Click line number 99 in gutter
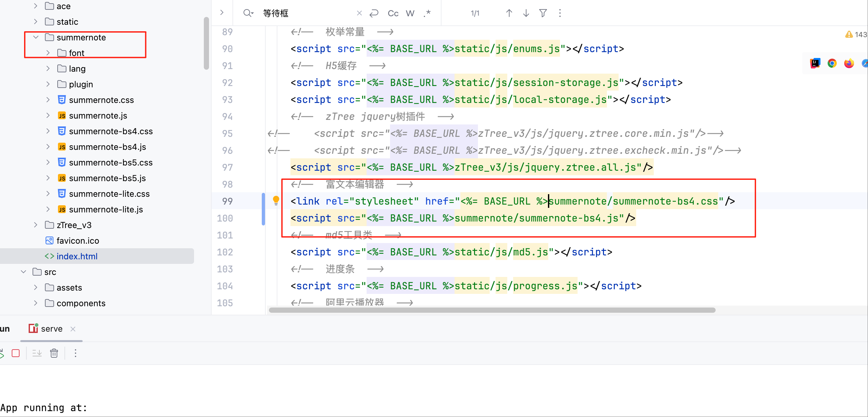The image size is (868, 417). click(228, 201)
